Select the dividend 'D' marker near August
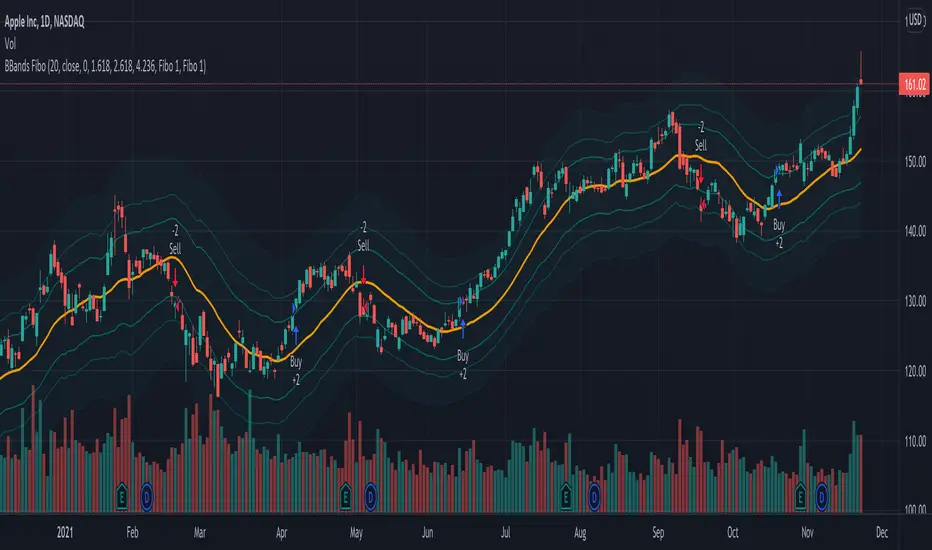The width and height of the screenshot is (932, 550). tap(594, 493)
